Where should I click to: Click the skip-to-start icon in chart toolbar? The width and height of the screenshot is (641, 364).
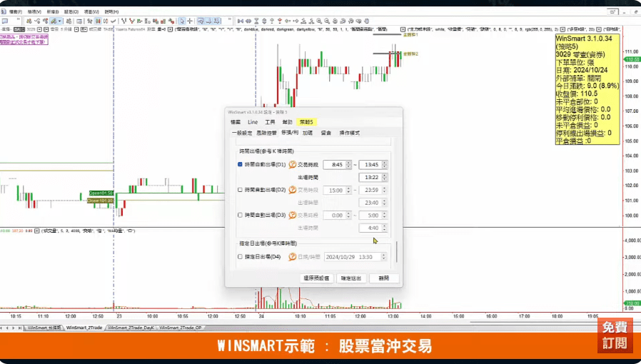pos(241,21)
